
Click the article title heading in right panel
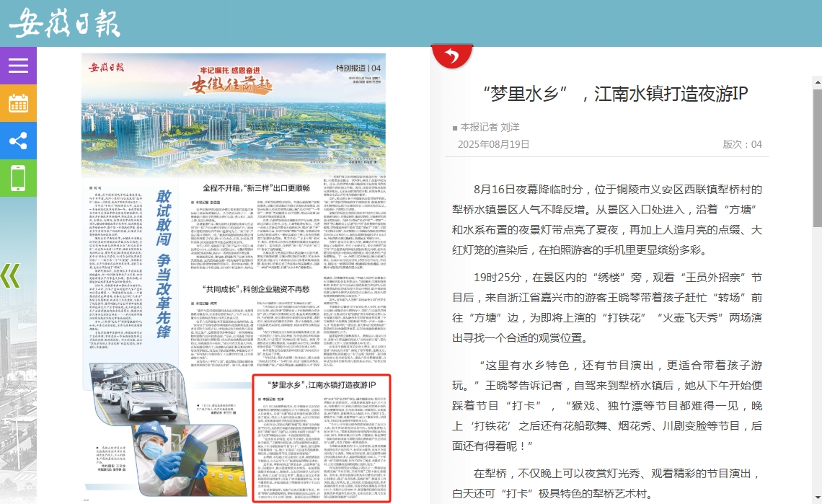(615, 94)
